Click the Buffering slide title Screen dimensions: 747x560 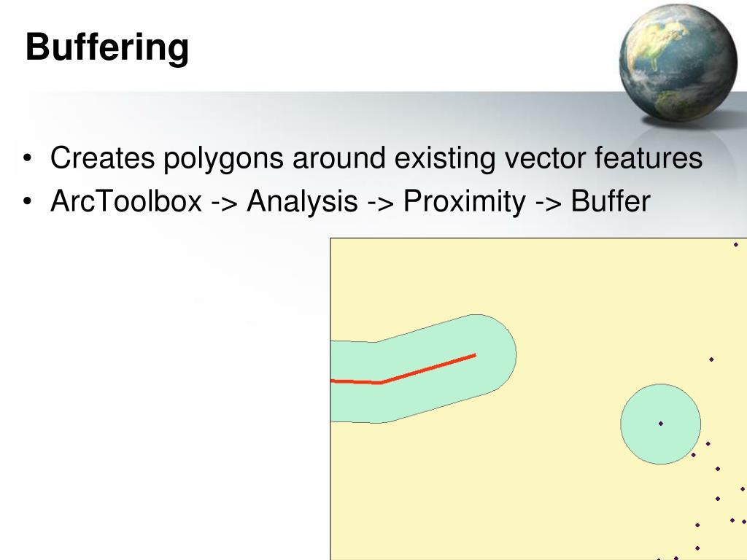coord(107,48)
